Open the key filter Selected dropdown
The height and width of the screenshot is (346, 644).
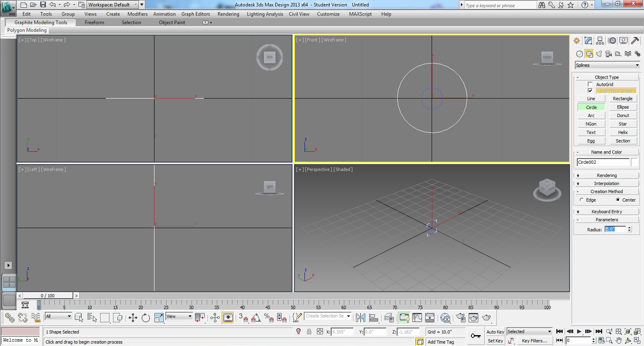pos(529,332)
